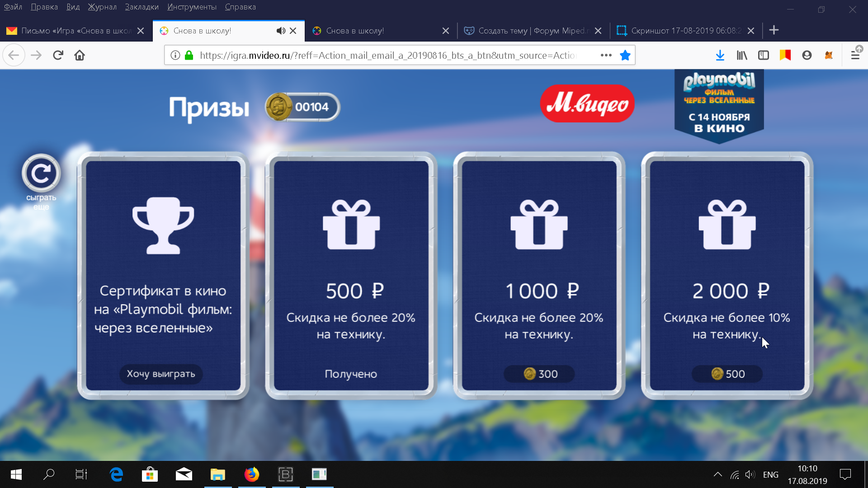This screenshot has width=868, height=488.
Task: Click the '500 ₽' prize amount text
Action: (x=355, y=291)
